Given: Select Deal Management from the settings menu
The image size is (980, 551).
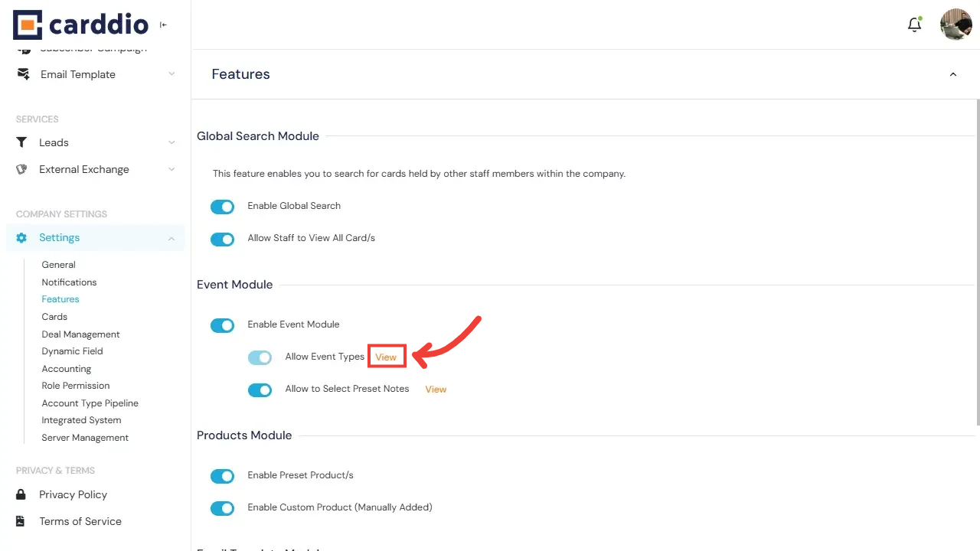Looking at the screenshot, I should point(80,334).
